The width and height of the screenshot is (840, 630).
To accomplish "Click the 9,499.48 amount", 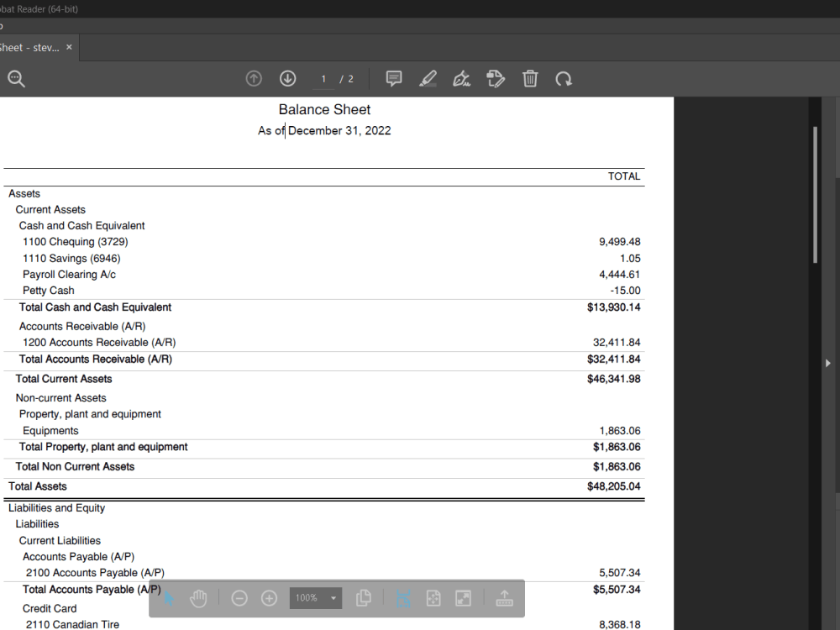I will point(620,242).
